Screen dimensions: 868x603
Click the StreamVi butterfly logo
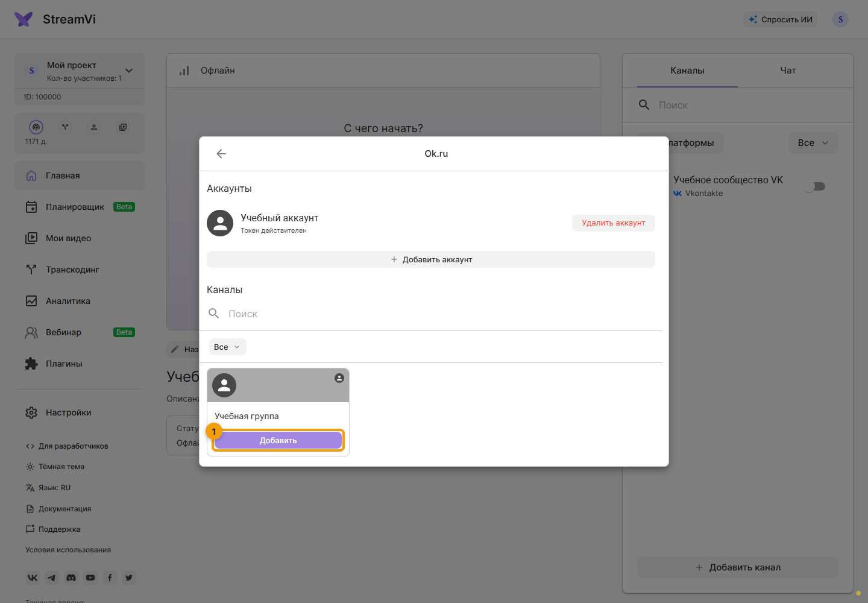point(24,19)
